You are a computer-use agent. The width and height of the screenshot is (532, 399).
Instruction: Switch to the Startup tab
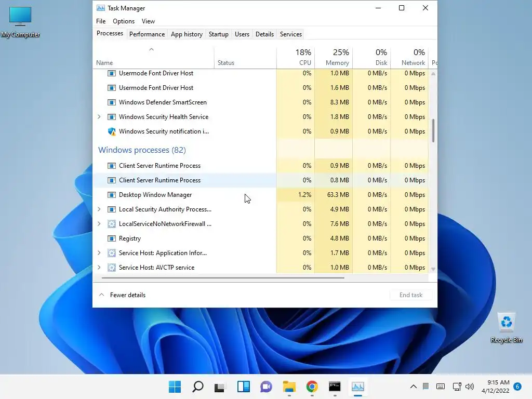tap(219, 34)
